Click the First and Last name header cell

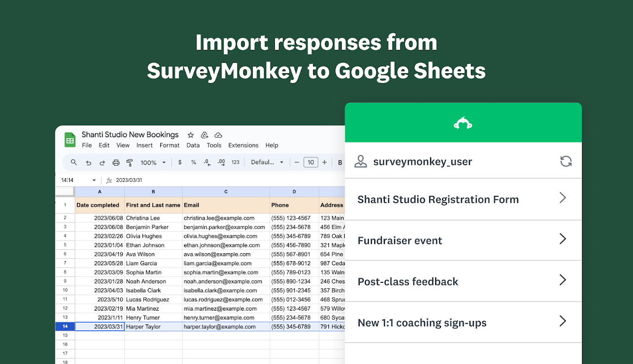tap(153, 205)
